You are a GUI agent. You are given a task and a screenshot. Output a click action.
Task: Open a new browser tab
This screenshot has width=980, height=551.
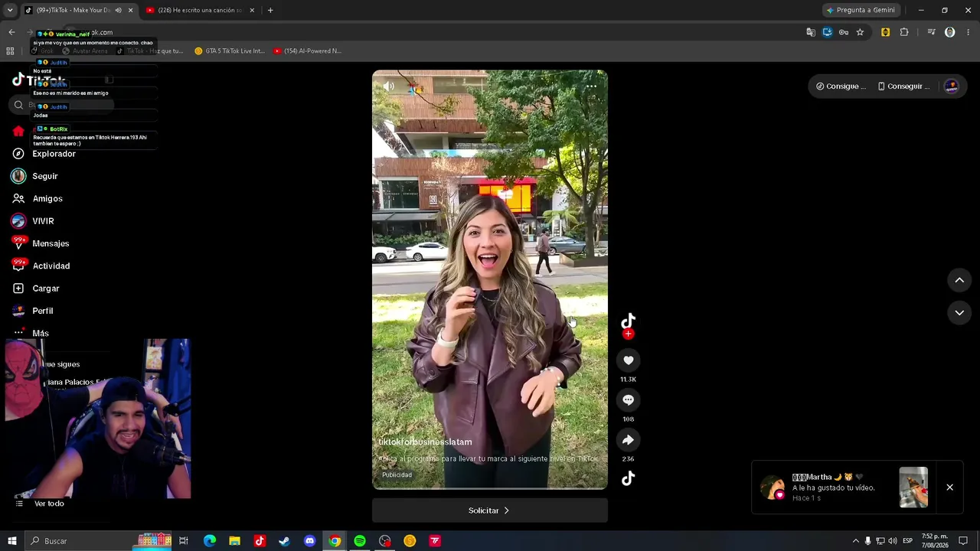[x=270, y=10]
